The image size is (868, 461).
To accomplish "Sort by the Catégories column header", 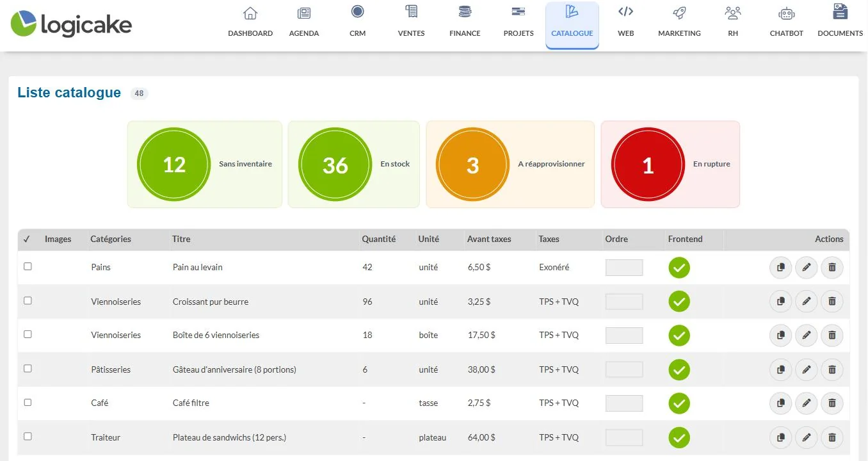I will coord(111,239).
